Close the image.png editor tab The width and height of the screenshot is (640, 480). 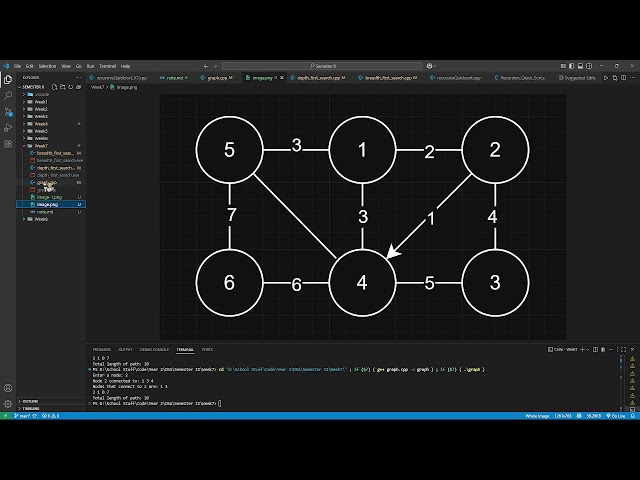(282, 78)
